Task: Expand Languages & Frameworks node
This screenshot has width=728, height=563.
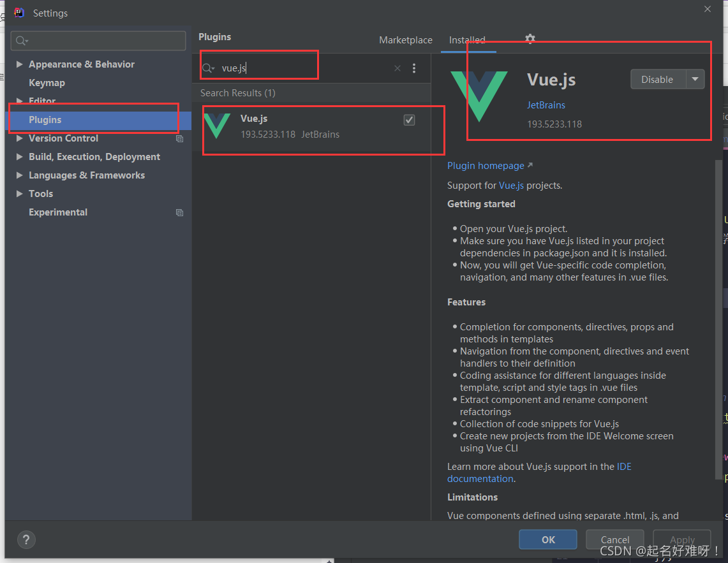Action: click(20, 175)
